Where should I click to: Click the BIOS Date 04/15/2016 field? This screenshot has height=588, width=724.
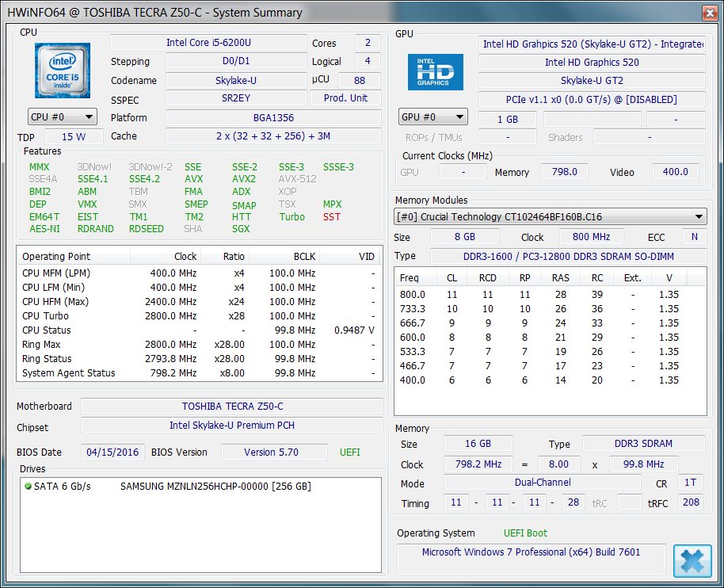[x=112, y=452]
